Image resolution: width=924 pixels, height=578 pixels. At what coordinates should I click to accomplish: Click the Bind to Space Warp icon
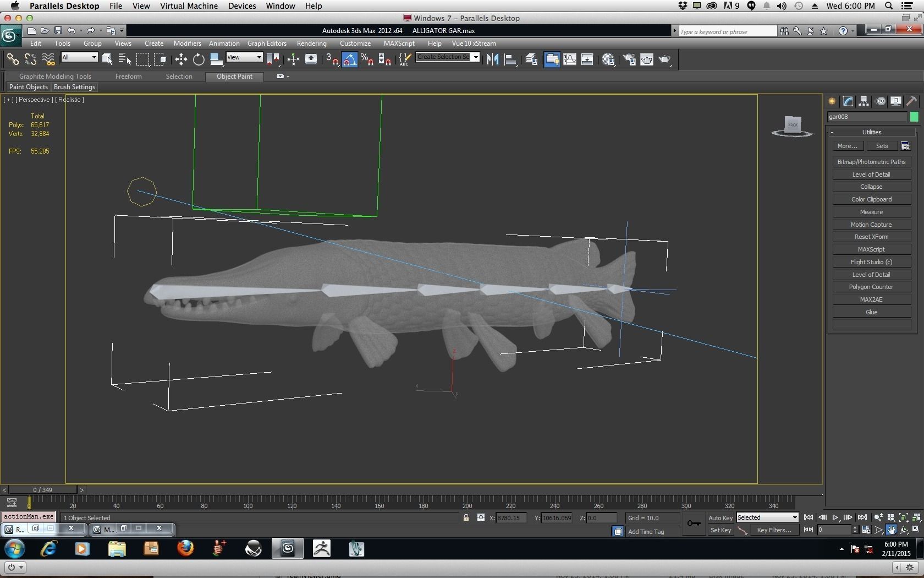point(48,59)
